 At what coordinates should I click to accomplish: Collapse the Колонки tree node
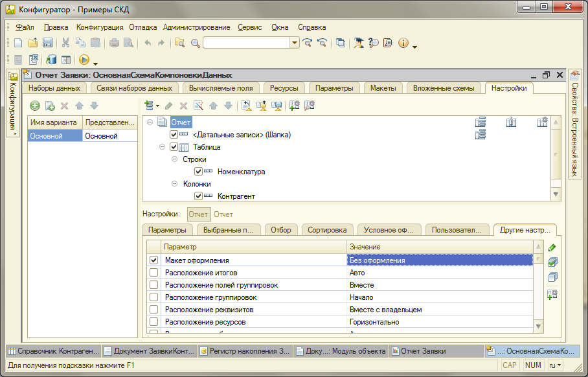click(174, 184)
